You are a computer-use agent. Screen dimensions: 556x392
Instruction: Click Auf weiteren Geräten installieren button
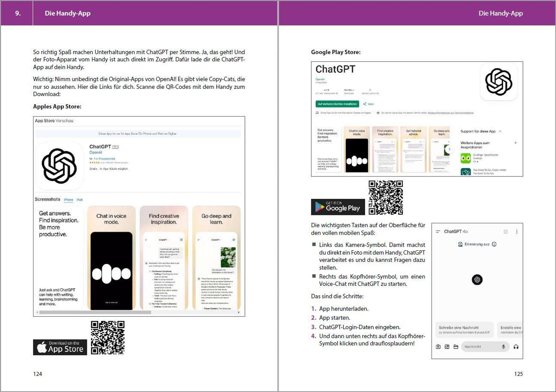337,104
